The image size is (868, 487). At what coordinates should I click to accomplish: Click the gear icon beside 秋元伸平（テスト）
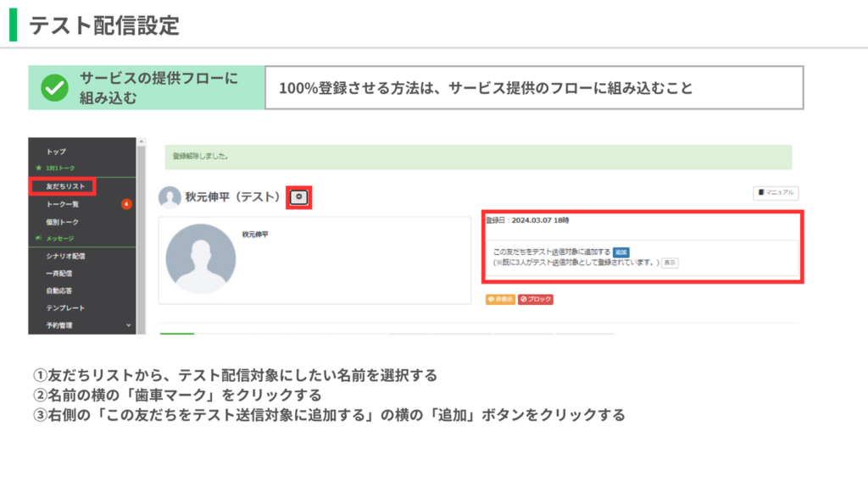coord(299,197)
